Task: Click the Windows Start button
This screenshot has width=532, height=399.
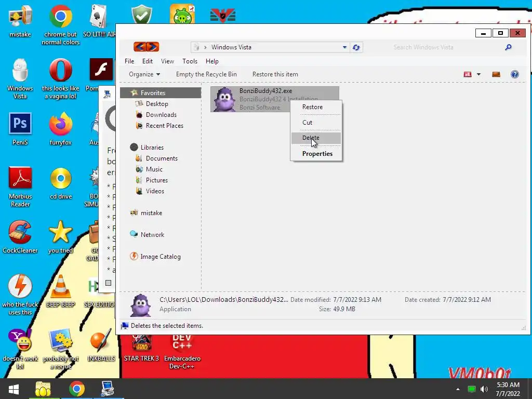Action: point(14,389)
